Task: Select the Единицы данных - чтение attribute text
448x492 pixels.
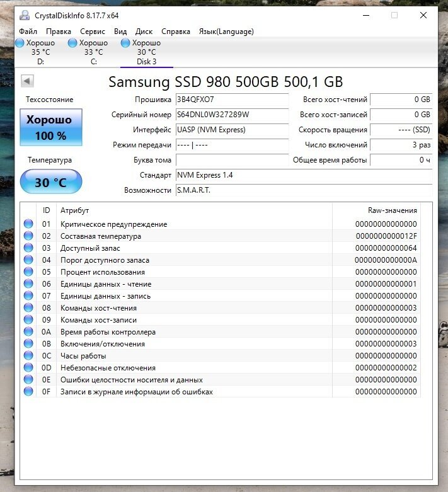Action: coord(106,284)
